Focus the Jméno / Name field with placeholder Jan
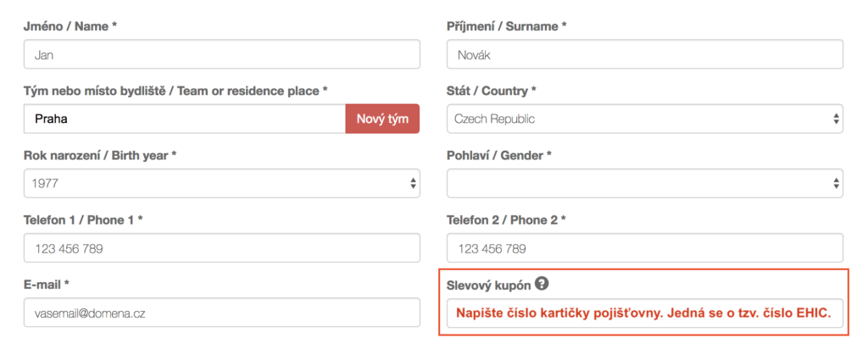The image size is (868, 349). point(222,54)
